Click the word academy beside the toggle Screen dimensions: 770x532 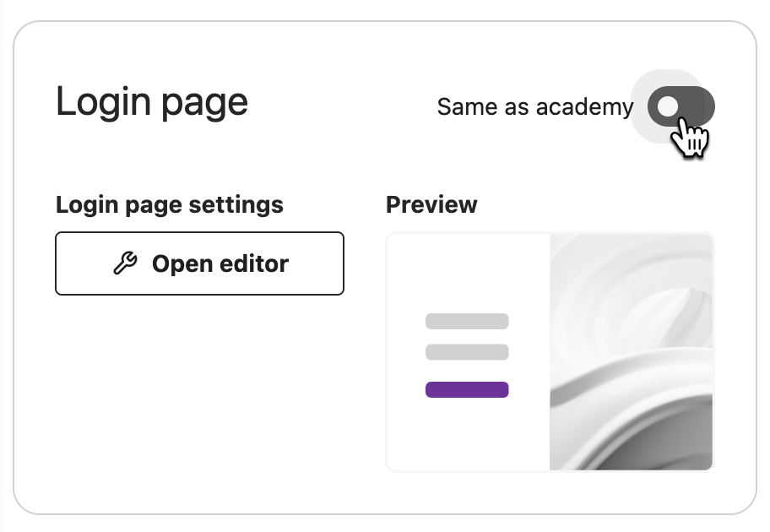point(584,107)
